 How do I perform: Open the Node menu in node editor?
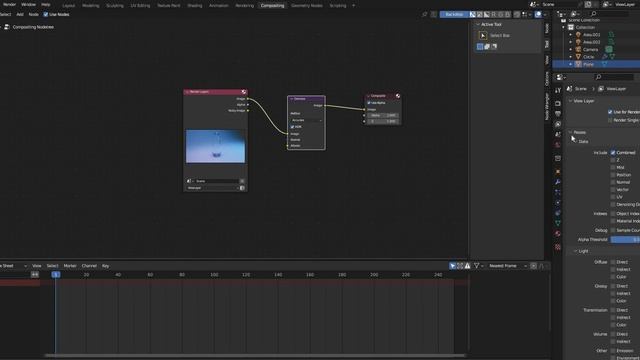33,14
